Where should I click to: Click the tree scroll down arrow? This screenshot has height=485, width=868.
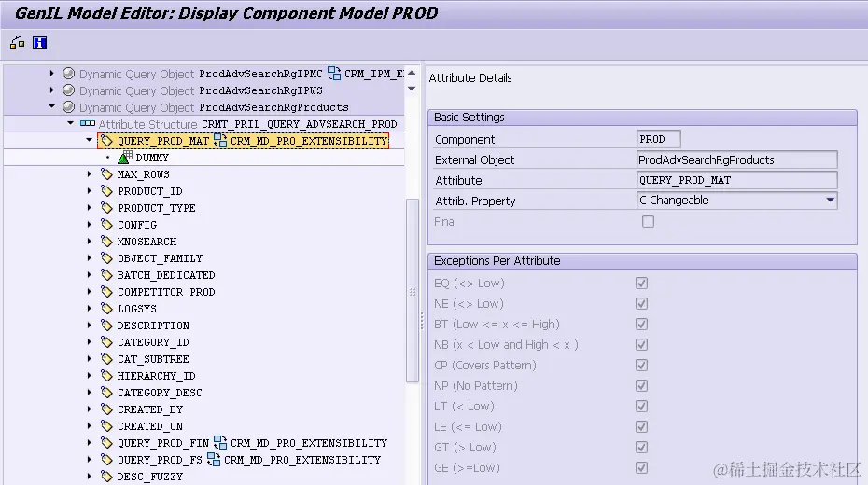tap(412, 89)
